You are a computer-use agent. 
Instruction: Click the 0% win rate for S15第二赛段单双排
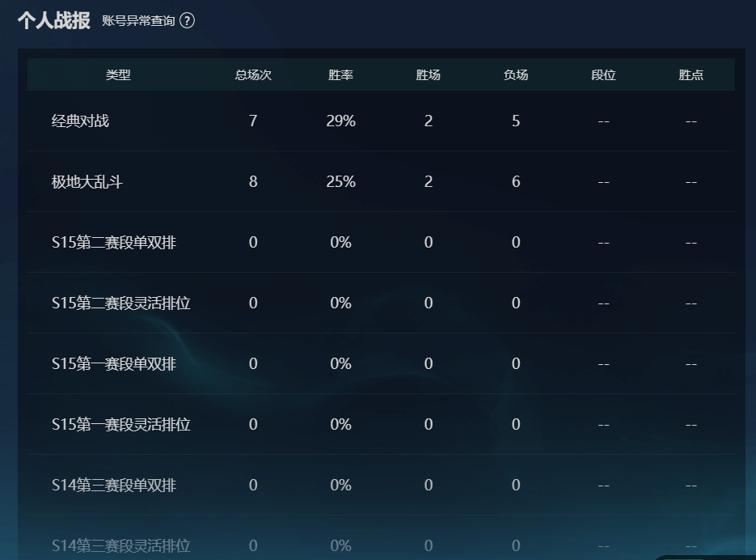341,242
